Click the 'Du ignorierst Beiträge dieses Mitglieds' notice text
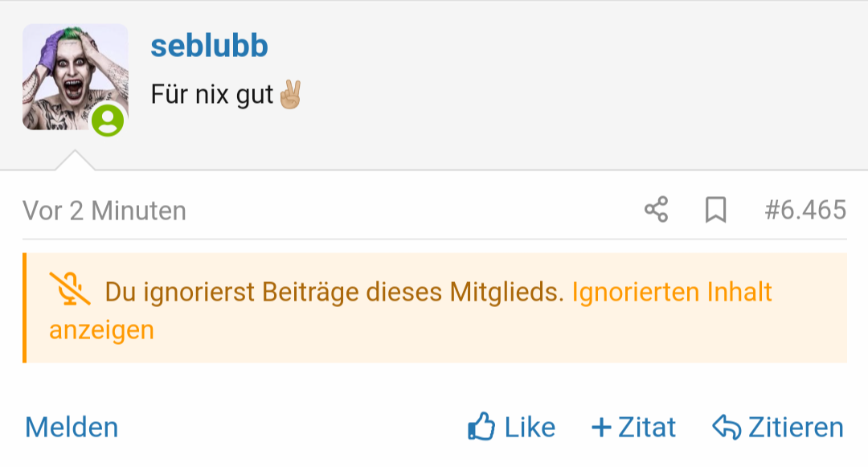868x467 pixels. pos(334,292)
